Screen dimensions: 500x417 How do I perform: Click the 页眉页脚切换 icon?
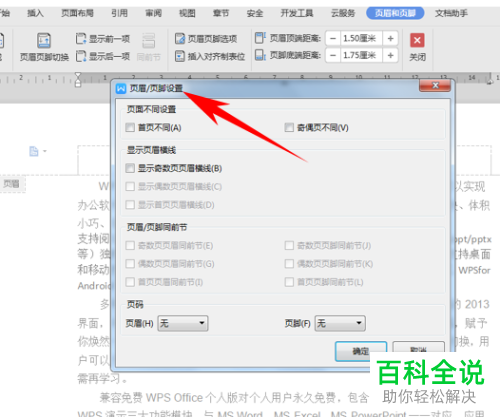point(44,40)
